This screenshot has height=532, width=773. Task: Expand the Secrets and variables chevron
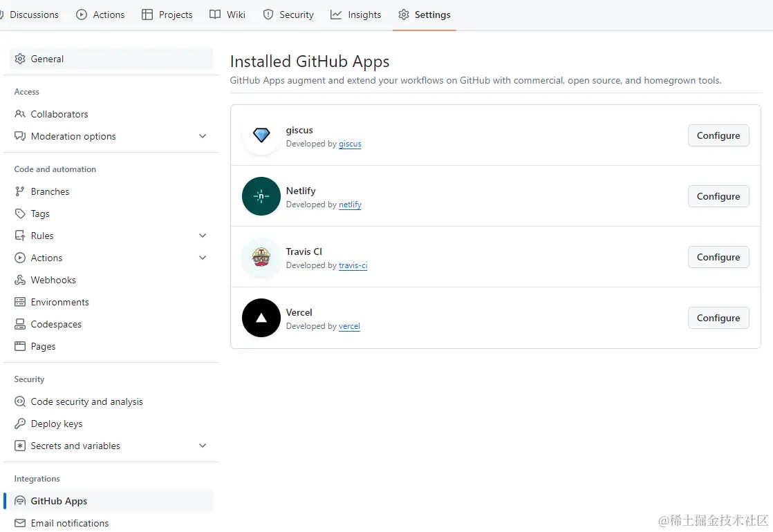pyautogui.click(x=203, y=446)
